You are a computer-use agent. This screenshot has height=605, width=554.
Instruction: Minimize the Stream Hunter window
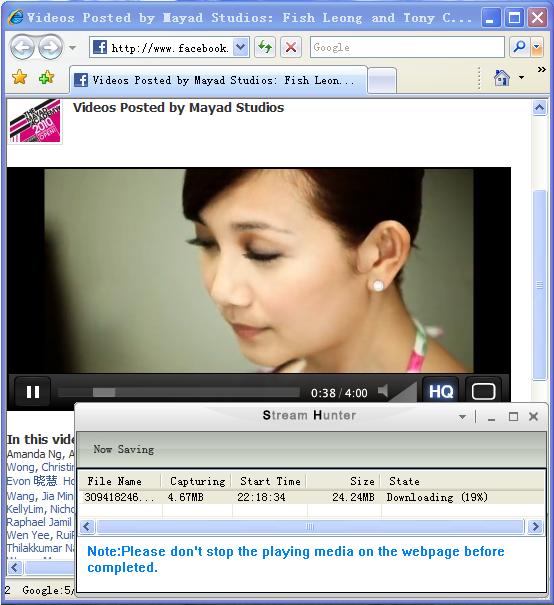[491, 417]
